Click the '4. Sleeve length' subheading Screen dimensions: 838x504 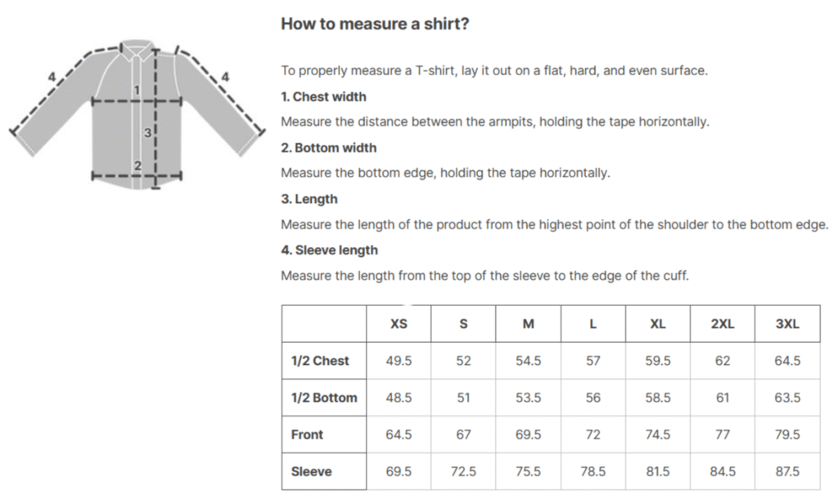329,250
